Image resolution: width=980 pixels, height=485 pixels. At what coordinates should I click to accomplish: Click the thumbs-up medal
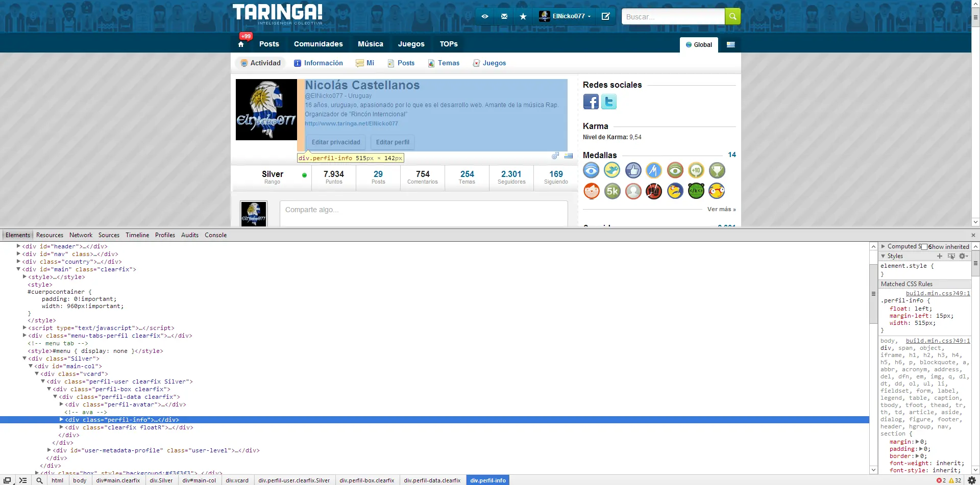pos(633,170)
